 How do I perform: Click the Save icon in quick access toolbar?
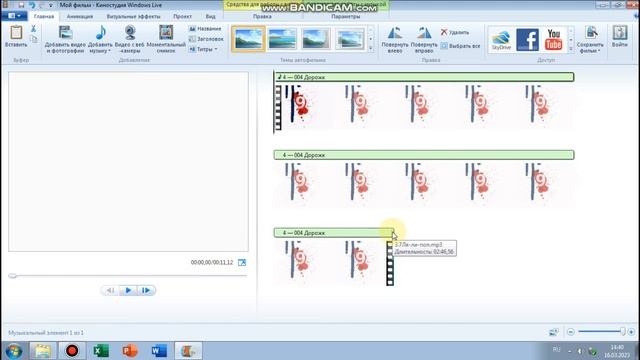pos(21,5)
